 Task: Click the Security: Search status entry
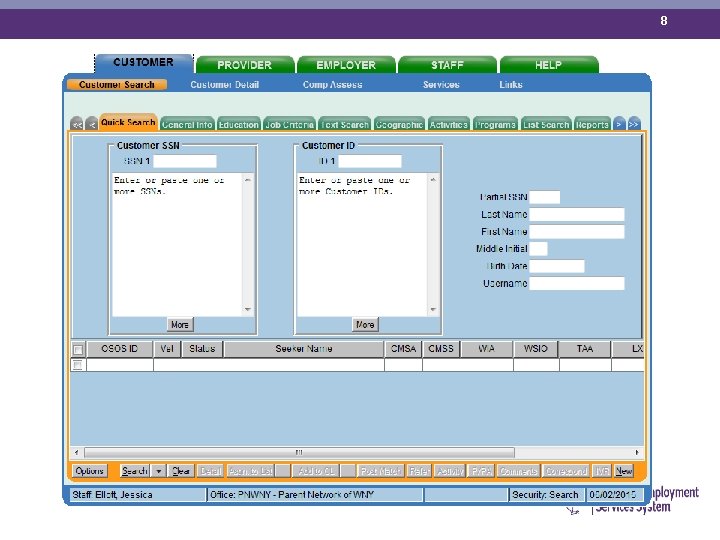click(546, 495)
